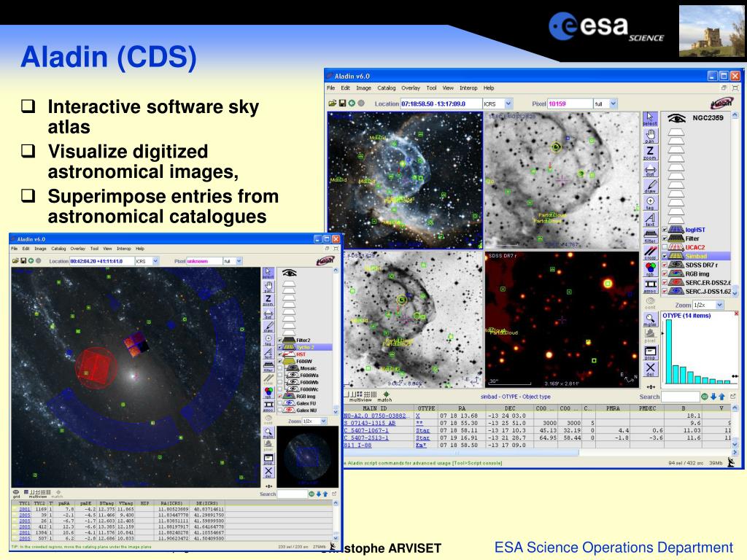Open the 'ful' pixel dropdown in left window
This screenshot has width=747, height=560.
pos(239,261)
